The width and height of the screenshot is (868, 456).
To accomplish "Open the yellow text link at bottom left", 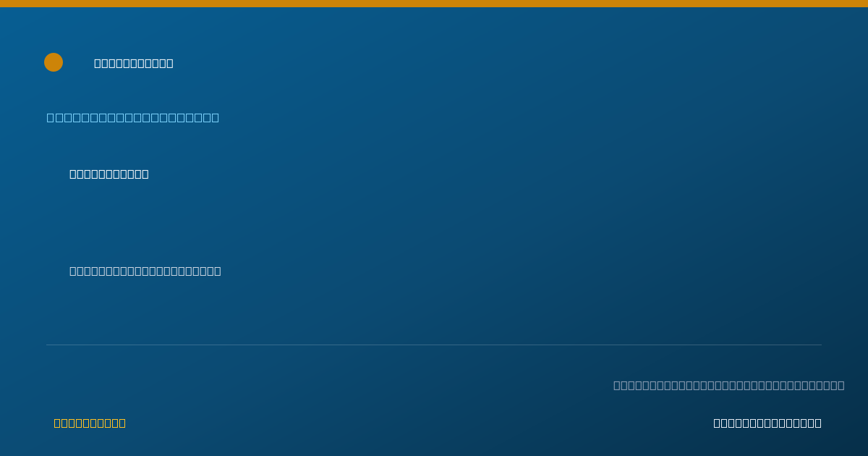I will 90,423.
